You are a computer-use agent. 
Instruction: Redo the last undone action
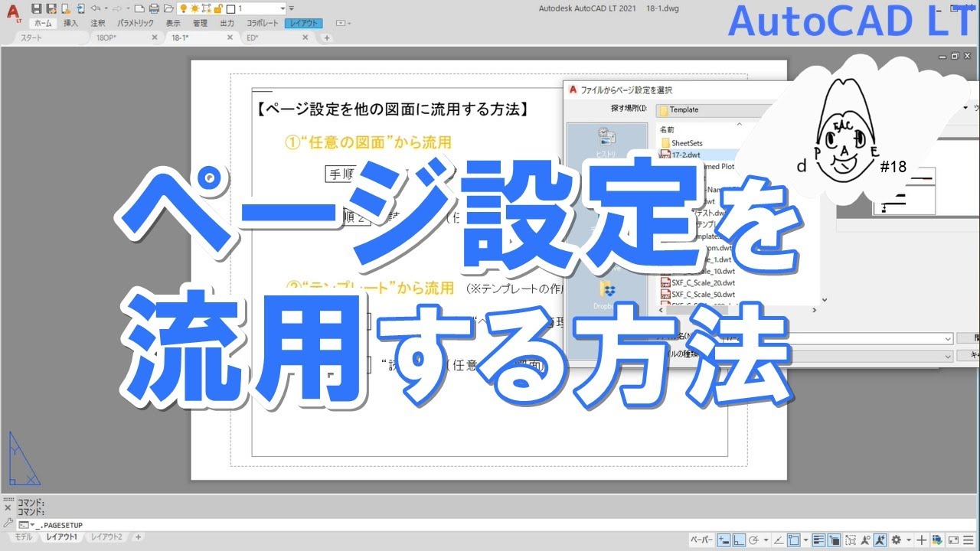[117, 8]
